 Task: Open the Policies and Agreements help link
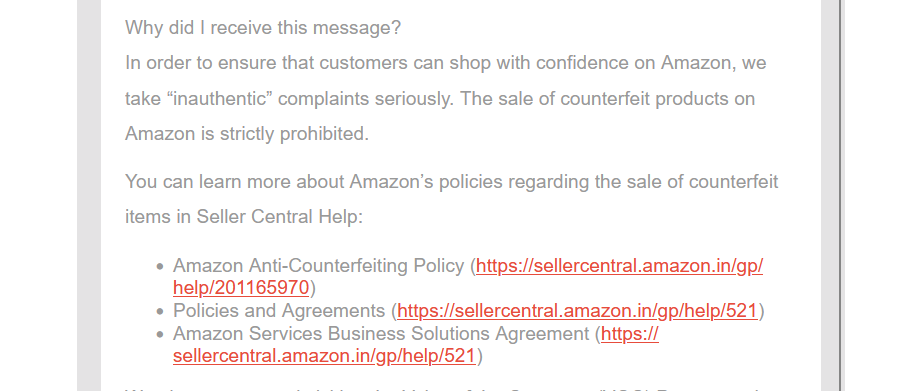(x=577, y=311)
